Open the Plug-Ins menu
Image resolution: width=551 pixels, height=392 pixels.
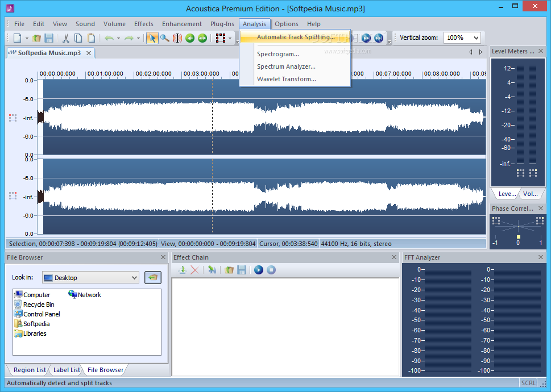click(222, 24)
